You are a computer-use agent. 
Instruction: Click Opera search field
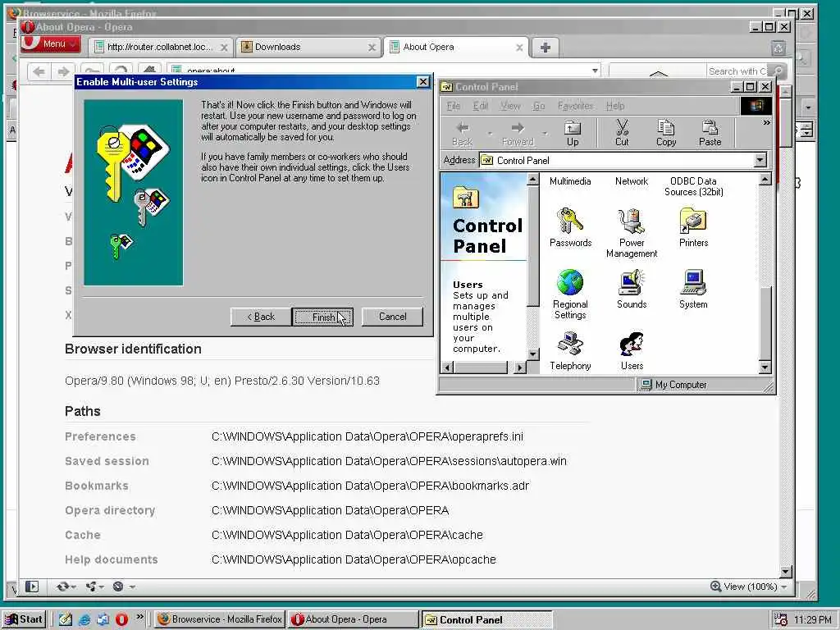(737, 71)
